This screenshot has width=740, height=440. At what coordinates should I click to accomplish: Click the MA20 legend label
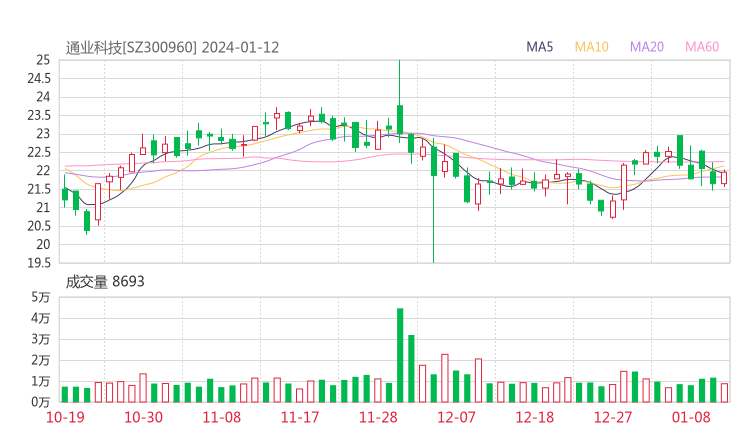click(x=647, y=47)
